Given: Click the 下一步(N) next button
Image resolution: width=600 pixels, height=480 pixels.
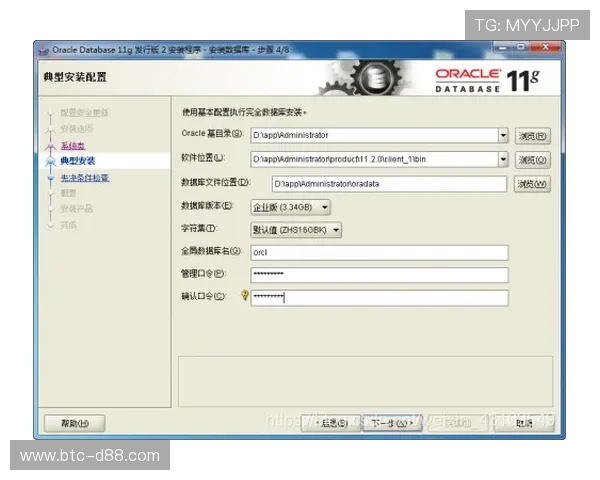Looking at the screenshot, I should tap(392, 423).
